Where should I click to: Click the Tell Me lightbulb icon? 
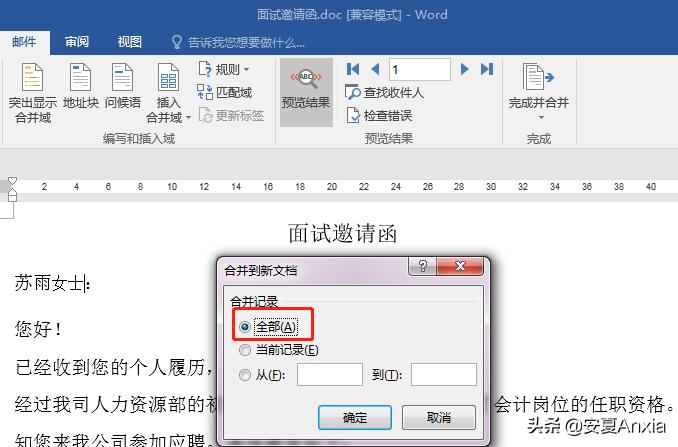click(176, 42)
